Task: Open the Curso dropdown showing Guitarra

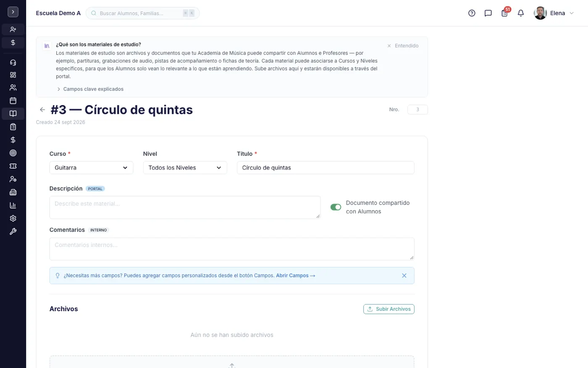Action: [91, 167]
